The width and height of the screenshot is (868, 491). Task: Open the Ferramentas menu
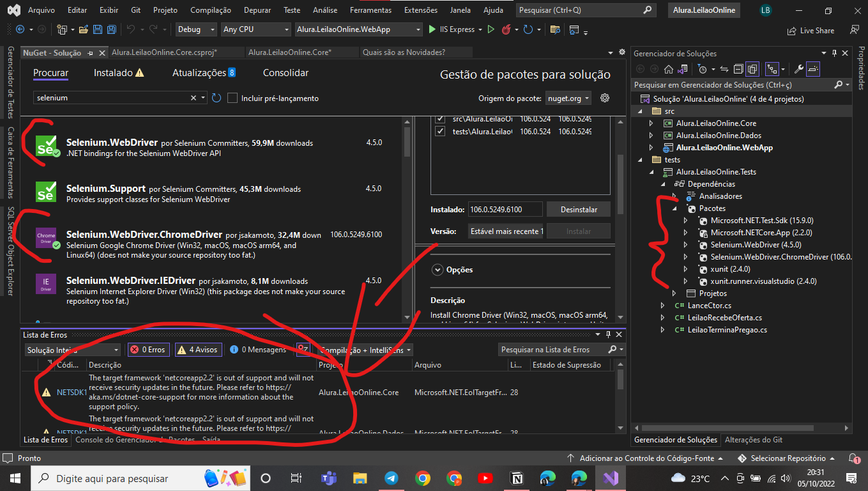(370, 10)
